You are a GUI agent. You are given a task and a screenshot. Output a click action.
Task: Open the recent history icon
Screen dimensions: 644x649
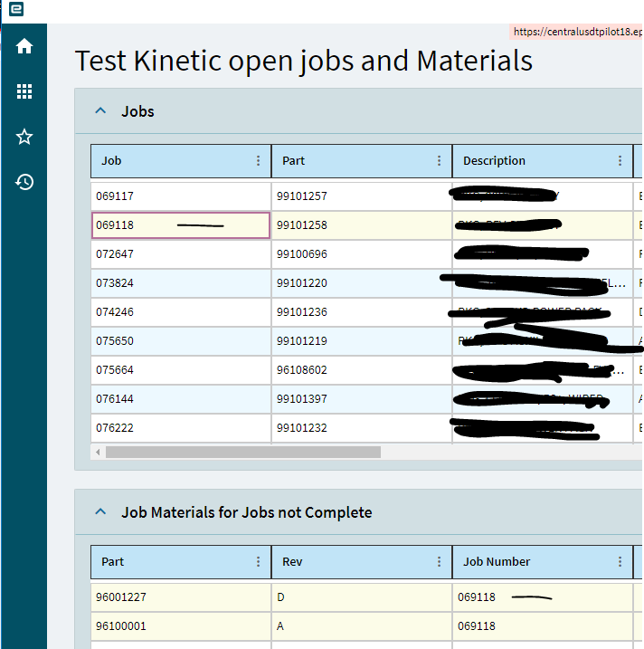coord(24,182)
